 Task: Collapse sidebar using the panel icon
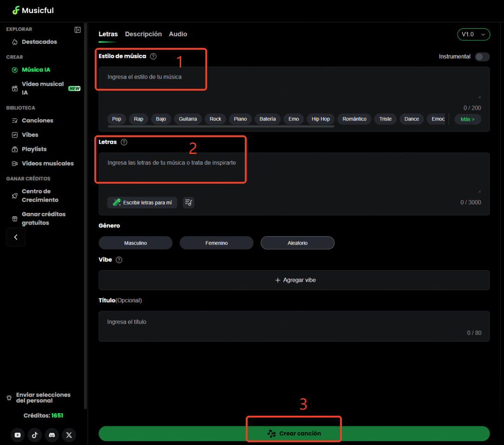(x=78, y=30)
